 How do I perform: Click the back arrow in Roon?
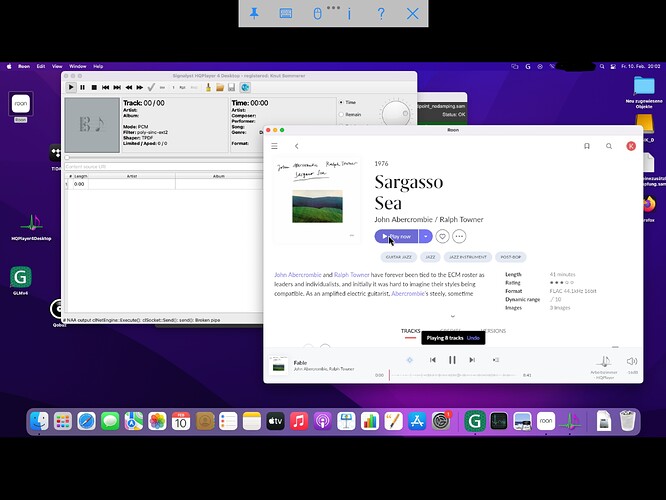[x=296, y=146]
